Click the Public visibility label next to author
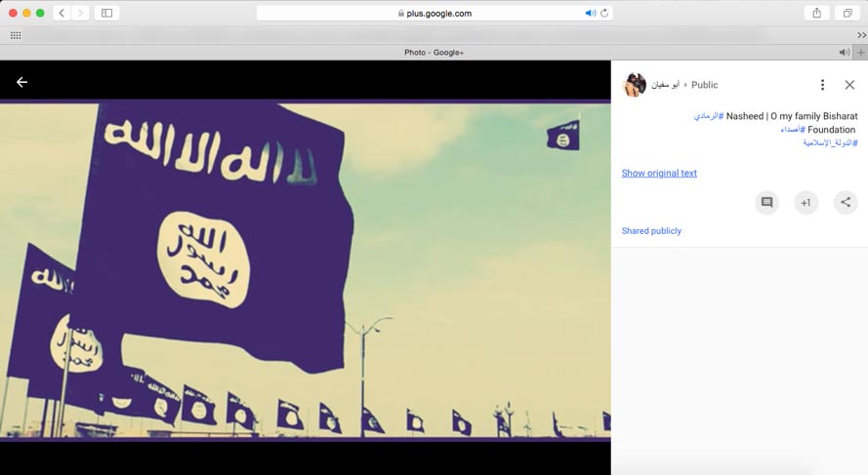The height and width of the screenshot is (475, 868). [704, 85]
